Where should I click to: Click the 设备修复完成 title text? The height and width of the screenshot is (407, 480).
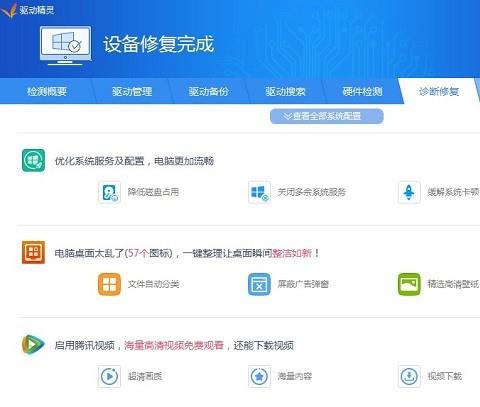coord(159,44)
